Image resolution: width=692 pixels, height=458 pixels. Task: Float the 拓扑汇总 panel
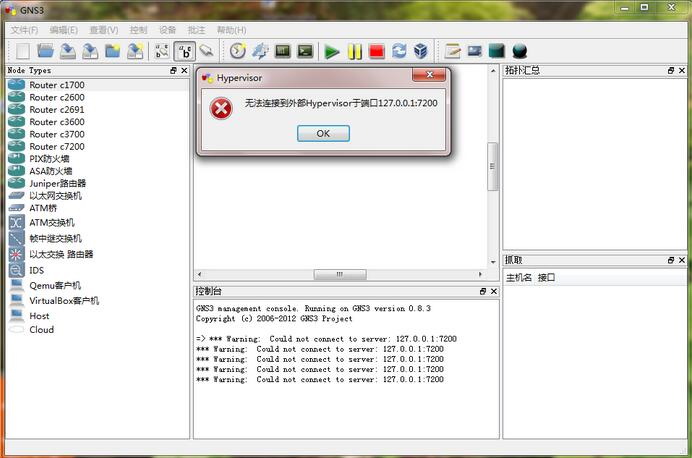(x=671, y=71)
